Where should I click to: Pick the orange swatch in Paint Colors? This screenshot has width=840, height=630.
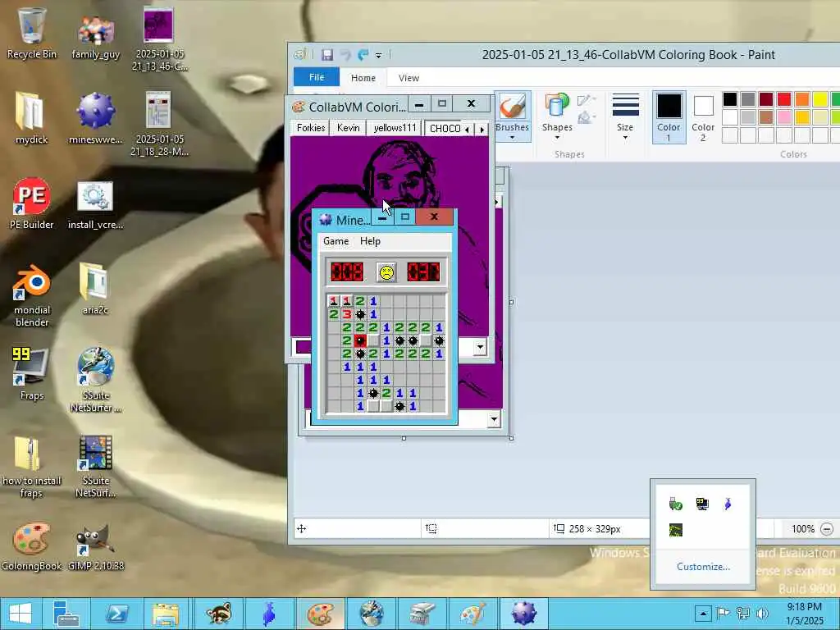coord(802,99)
